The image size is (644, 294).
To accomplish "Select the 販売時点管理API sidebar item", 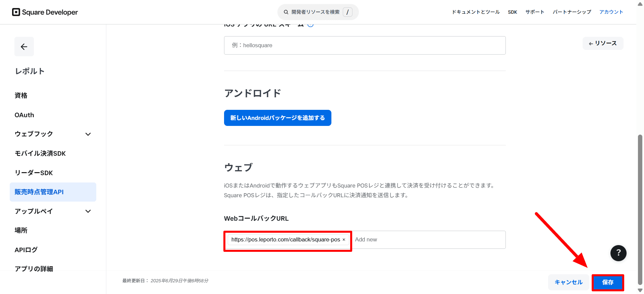I will (53, 192).
